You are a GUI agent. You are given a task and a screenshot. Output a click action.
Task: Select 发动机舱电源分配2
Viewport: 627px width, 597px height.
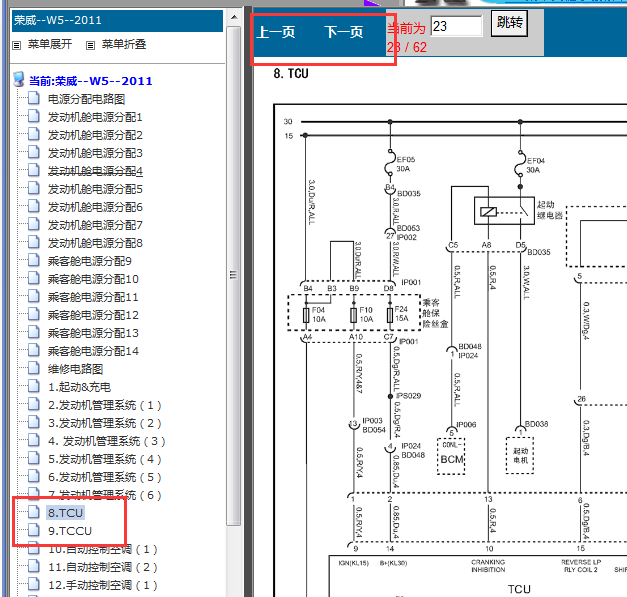coord(95,135)
